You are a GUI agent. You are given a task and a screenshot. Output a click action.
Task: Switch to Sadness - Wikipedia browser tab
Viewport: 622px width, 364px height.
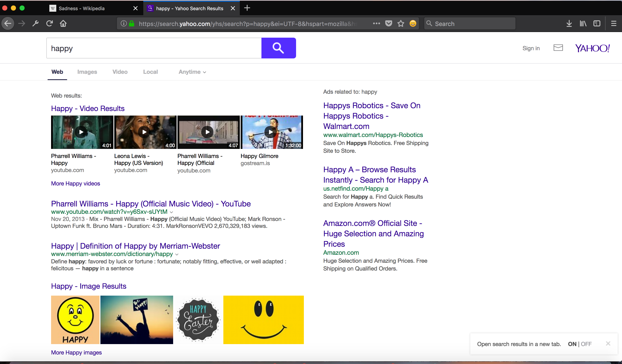[x=81, y=8]
